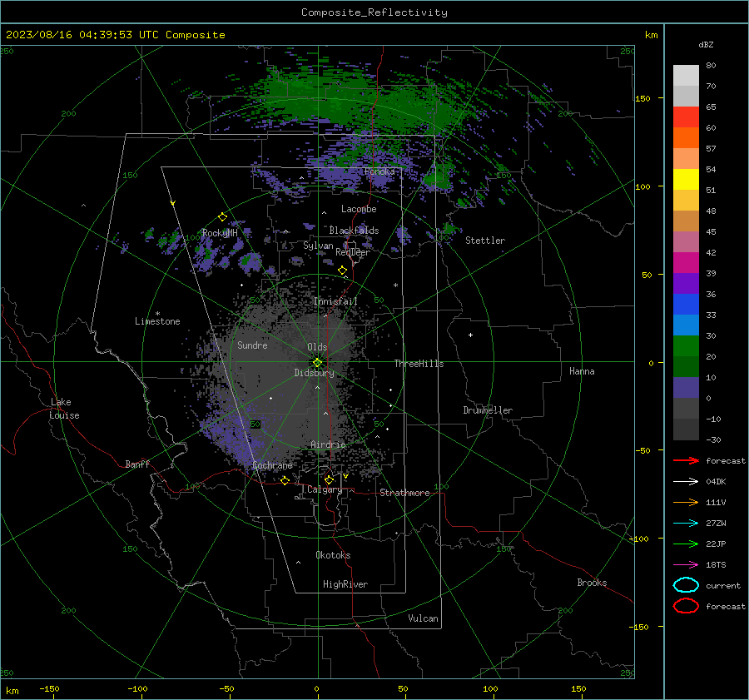
Task: Click the Brooks city label
Action: (592, 583)
